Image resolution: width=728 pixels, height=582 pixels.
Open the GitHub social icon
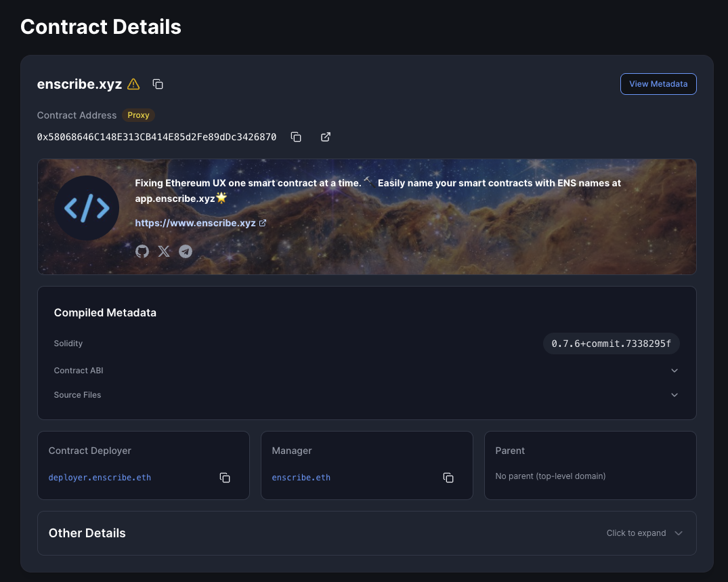[142, 251]
